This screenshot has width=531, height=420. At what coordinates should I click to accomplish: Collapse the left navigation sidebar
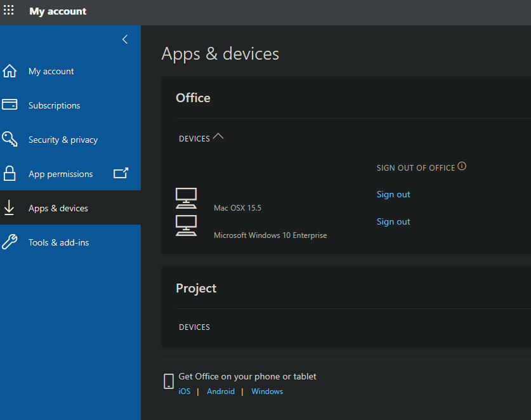125,39
